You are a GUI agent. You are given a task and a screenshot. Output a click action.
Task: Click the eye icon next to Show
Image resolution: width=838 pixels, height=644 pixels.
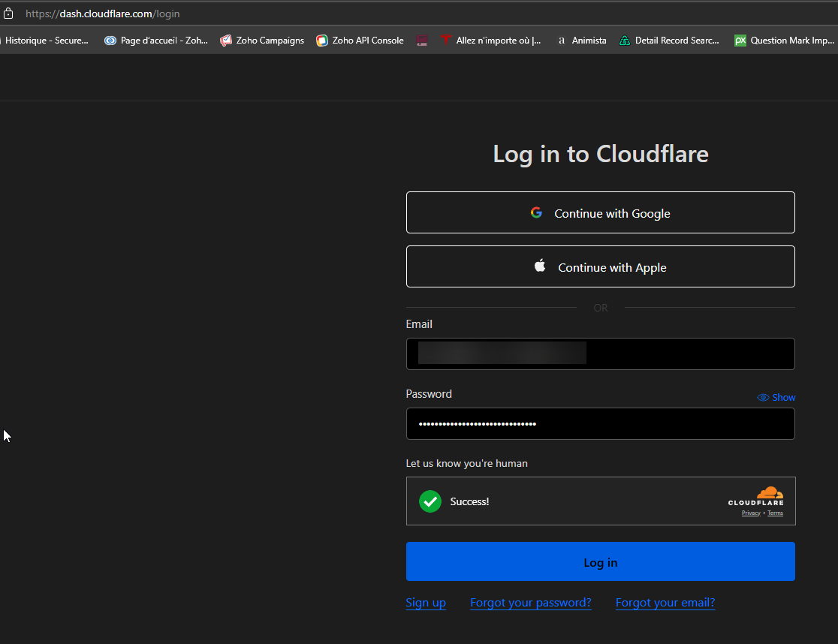click(x=763, y=397)
